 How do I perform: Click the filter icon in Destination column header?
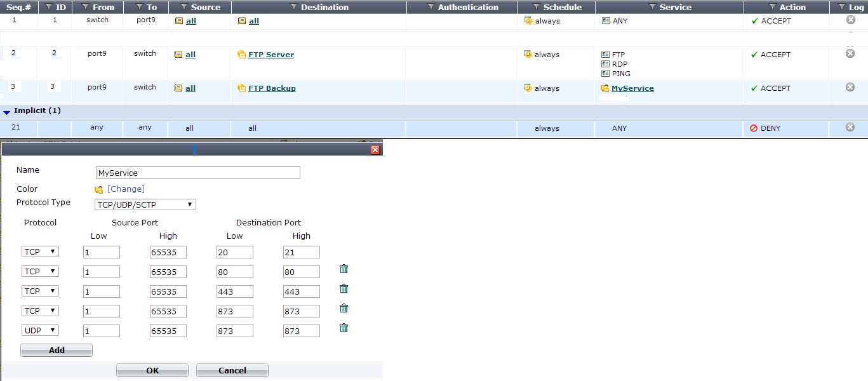pyautogui.click(x=293, y=7)
